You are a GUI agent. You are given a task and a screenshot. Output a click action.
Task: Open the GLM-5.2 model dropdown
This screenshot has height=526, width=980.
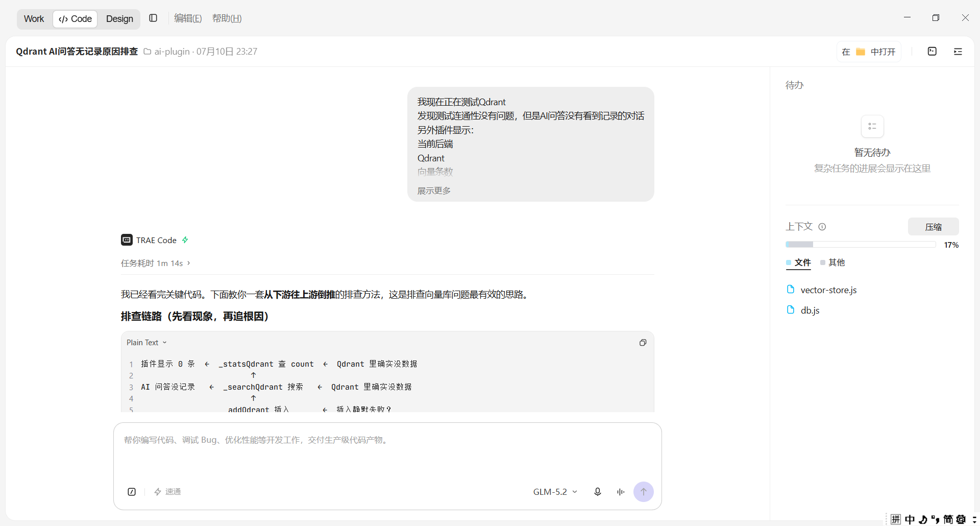(555, 492)
